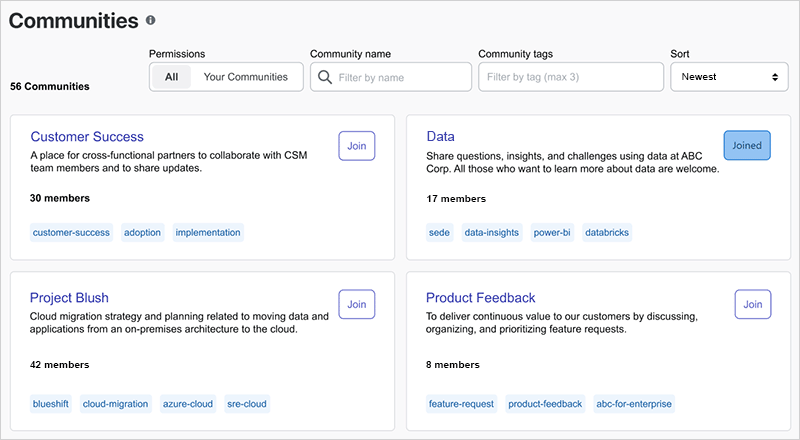Join the Product Feedback community
Screen dimensions: 800x440
point(752,304)
